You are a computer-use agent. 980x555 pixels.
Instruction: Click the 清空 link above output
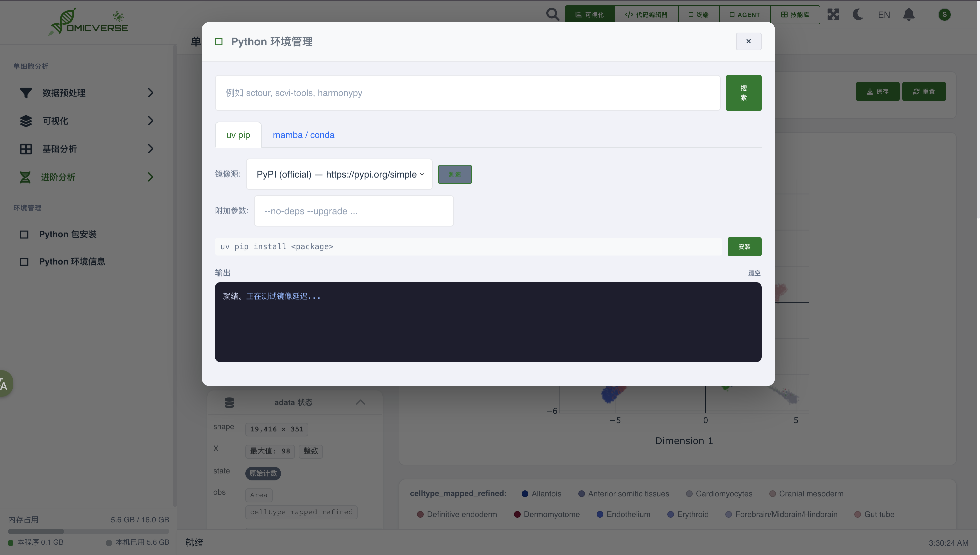click(x=754, y=273)
